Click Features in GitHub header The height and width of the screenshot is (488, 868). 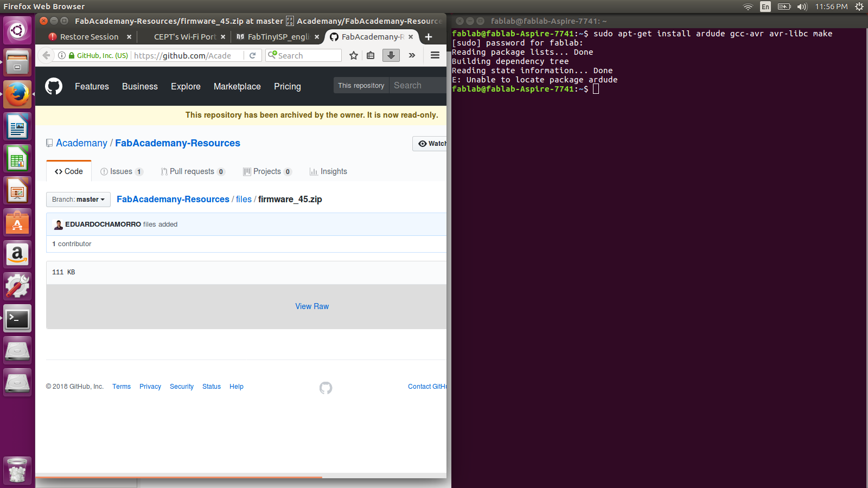pyautogui.click(x=92, y=86)
